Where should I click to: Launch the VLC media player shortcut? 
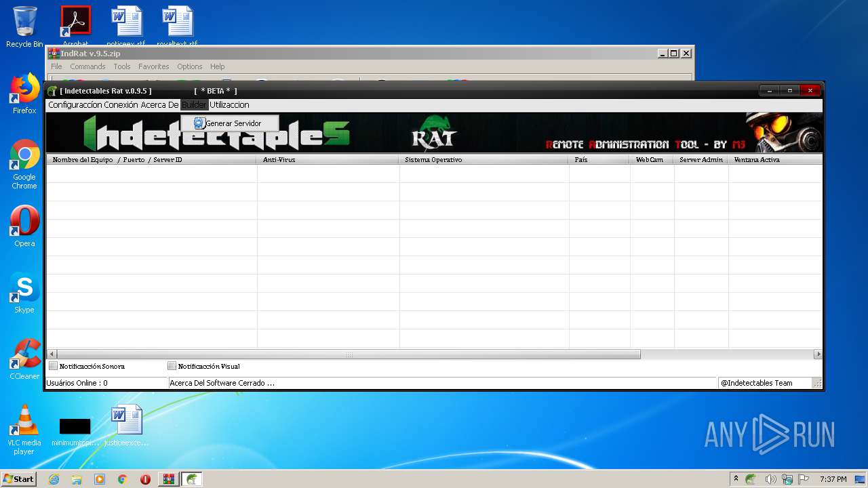[24, 430]
